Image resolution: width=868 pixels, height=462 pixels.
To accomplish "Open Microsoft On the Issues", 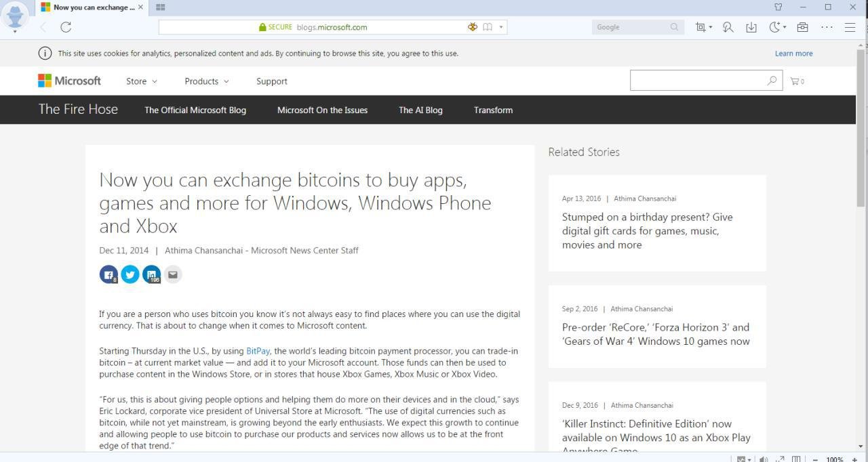I will 322,110.
